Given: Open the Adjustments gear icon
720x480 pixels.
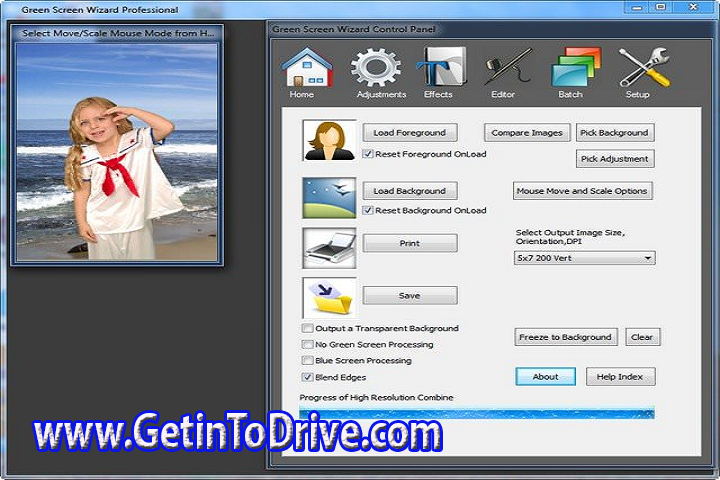Looking at the screenshot, I should coord(376,68).
